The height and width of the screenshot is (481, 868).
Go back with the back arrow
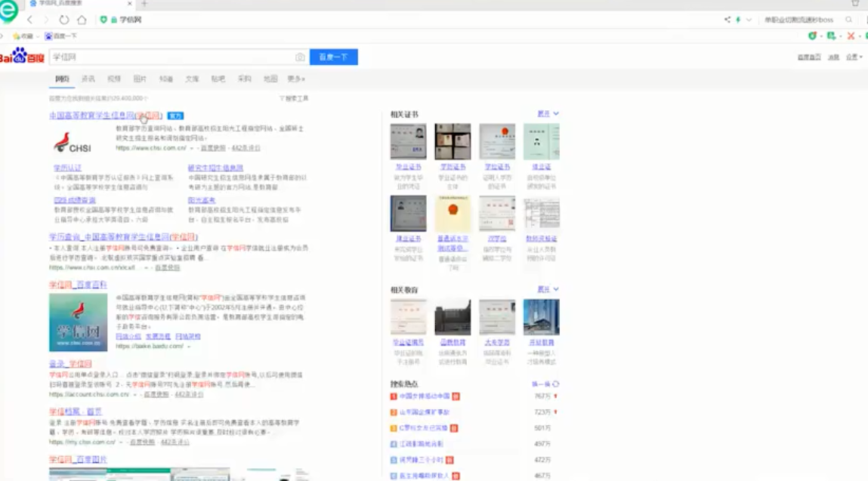(x=30, y=20)
